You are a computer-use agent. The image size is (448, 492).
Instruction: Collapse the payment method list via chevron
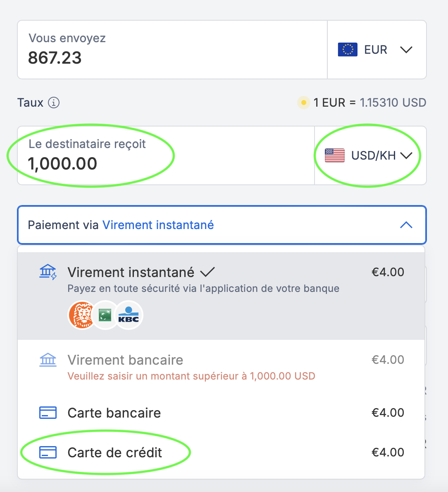coord(406,225)
